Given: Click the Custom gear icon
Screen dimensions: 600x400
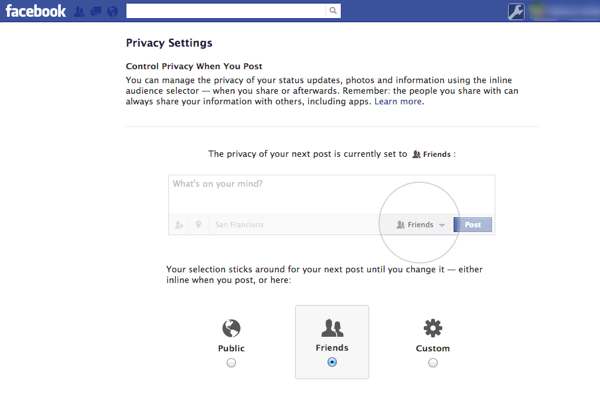Looking at the screenshot, I should click(433, 328).
